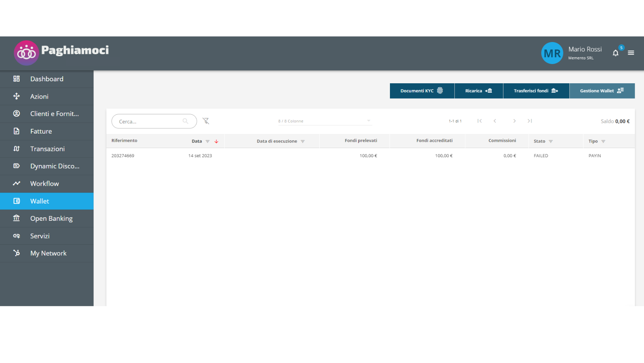Click the red sort arrow on Data column
This screenshot has height=363, width=644.
pyautogui.click(x=216, y=141)
